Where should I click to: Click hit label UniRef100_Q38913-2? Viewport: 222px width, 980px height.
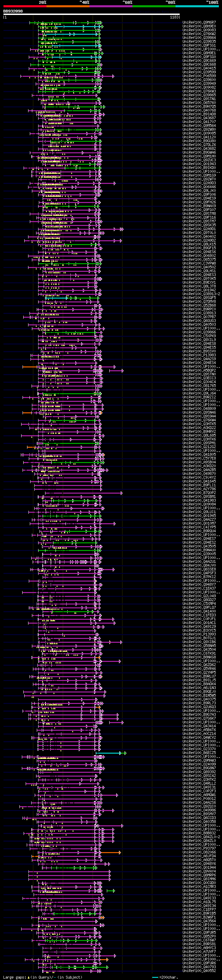201,294
